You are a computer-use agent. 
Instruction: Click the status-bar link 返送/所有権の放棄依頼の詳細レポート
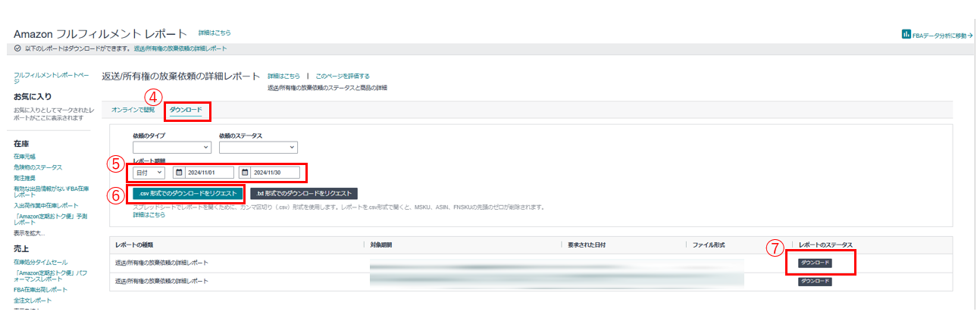180,48
